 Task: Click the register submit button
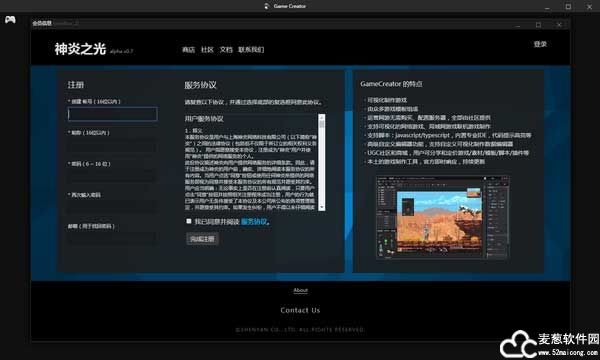202,239
